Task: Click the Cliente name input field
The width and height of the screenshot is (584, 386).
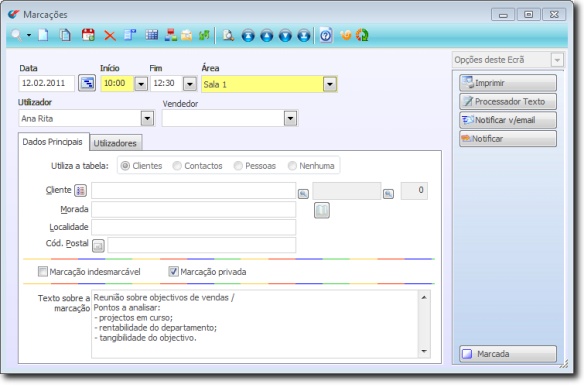Action: click(x=194, y=190)
